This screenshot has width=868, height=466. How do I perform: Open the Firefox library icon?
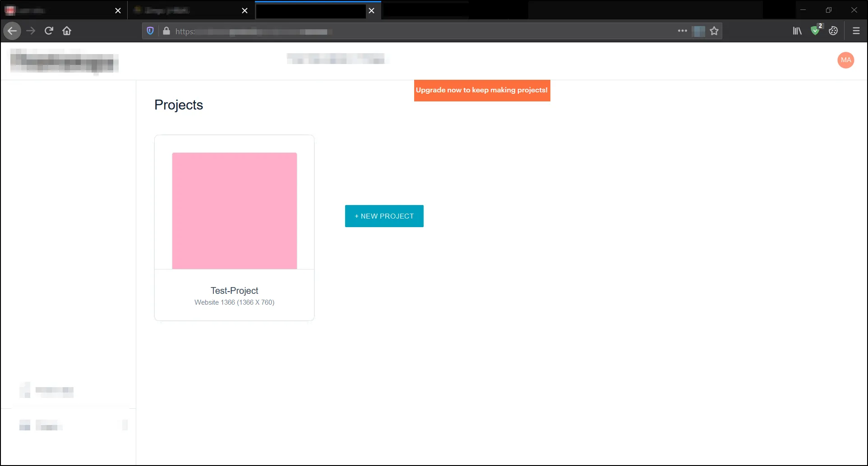(x=797, y=31)
